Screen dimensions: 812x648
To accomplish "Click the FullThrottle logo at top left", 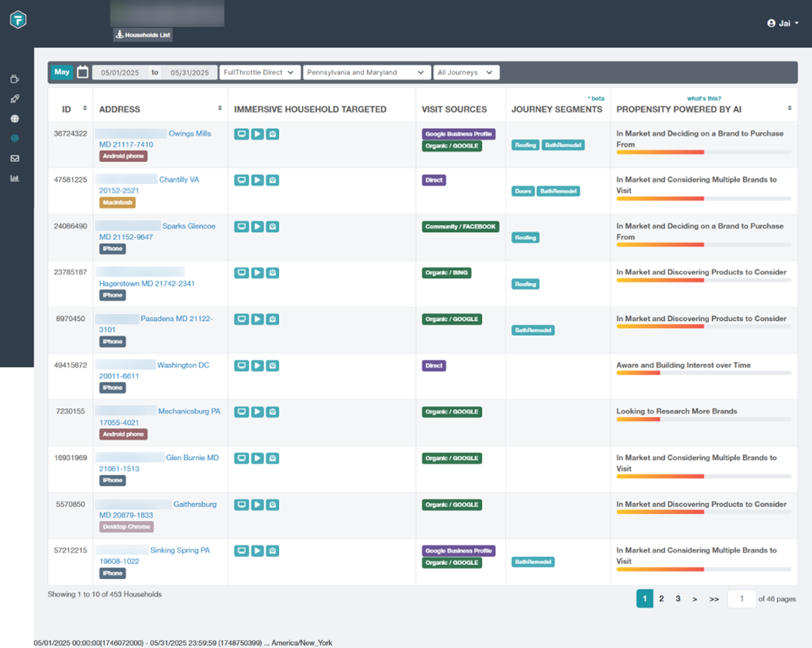I will [18, 19].
